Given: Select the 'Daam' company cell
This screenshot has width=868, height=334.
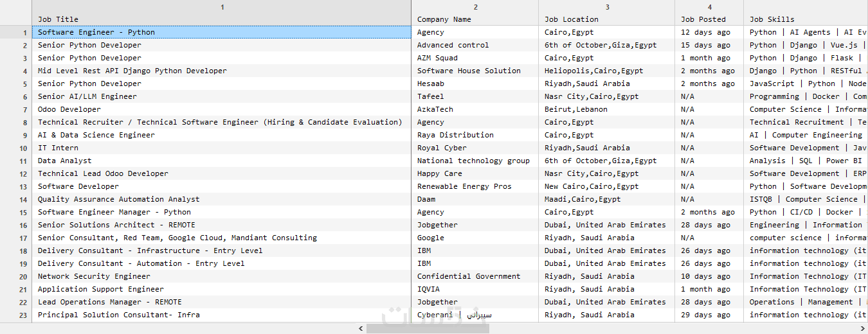Looking at the screenshot, I should [475, 199].
